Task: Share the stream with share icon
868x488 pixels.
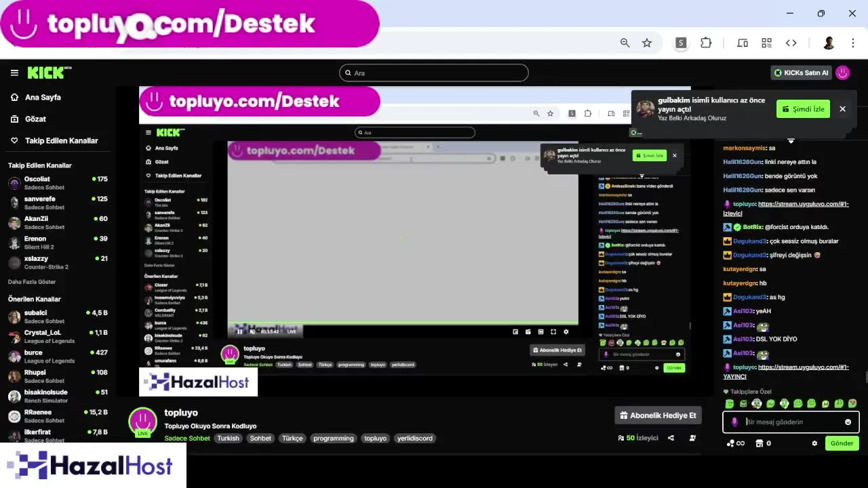Action: [671, 438]
